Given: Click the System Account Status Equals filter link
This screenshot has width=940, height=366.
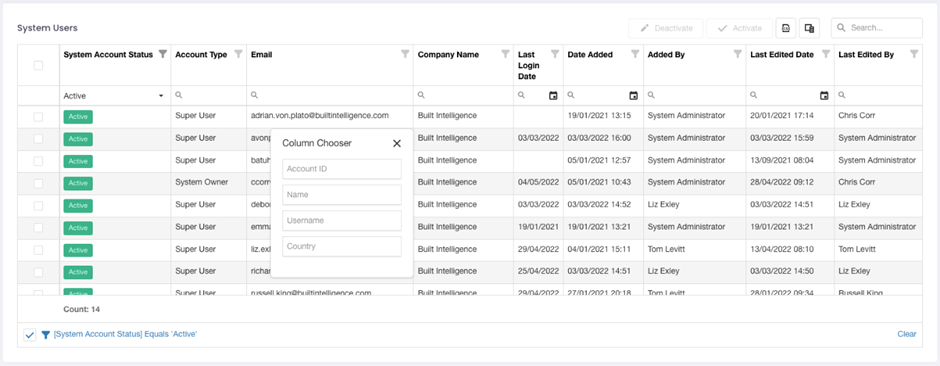Looking at the screenshot, I should pos(125,334).
